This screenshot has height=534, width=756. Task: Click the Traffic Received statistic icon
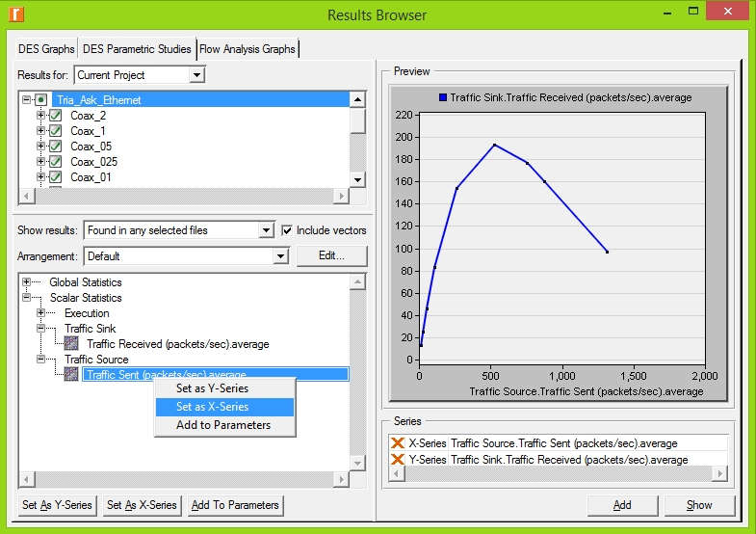click(x=71, y=343)
